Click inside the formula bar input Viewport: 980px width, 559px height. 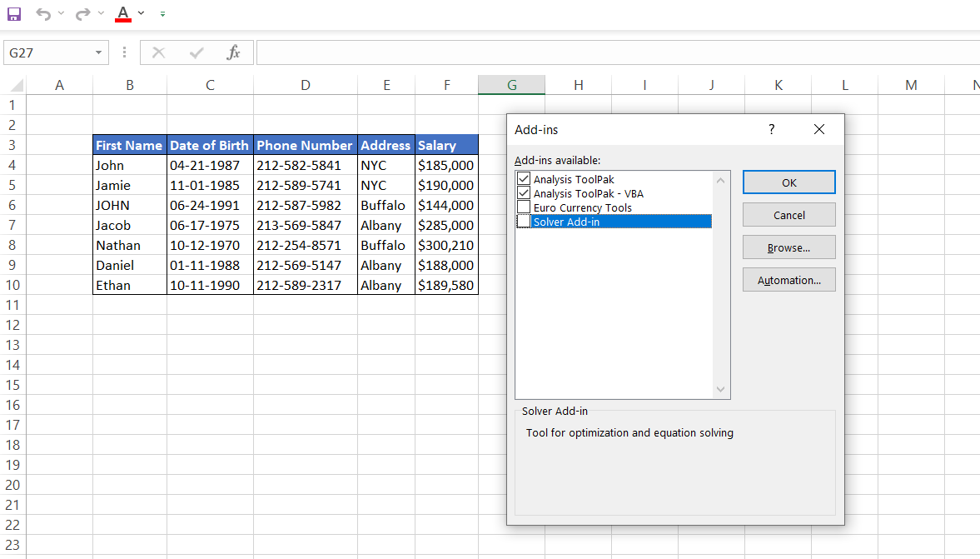point(616,52)
